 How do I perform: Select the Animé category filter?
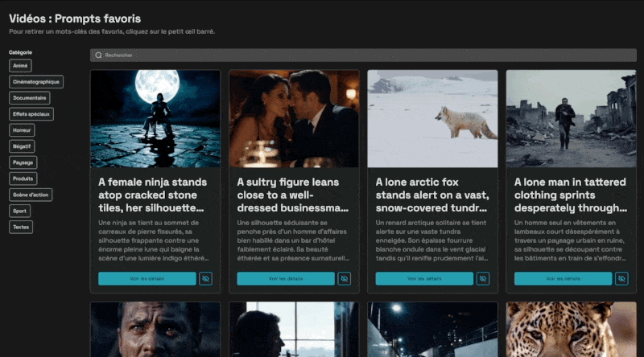click(x=21, y=66)
